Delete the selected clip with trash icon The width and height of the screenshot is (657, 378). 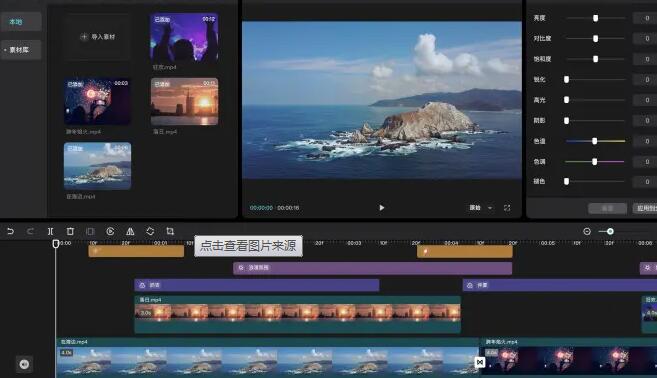point(70,231)
